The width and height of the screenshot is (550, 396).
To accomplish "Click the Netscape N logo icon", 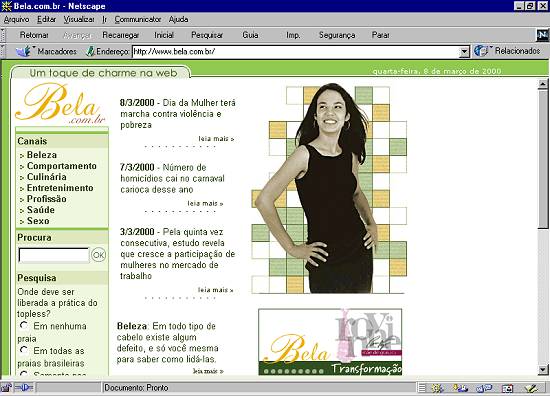I will pos(542,35).
